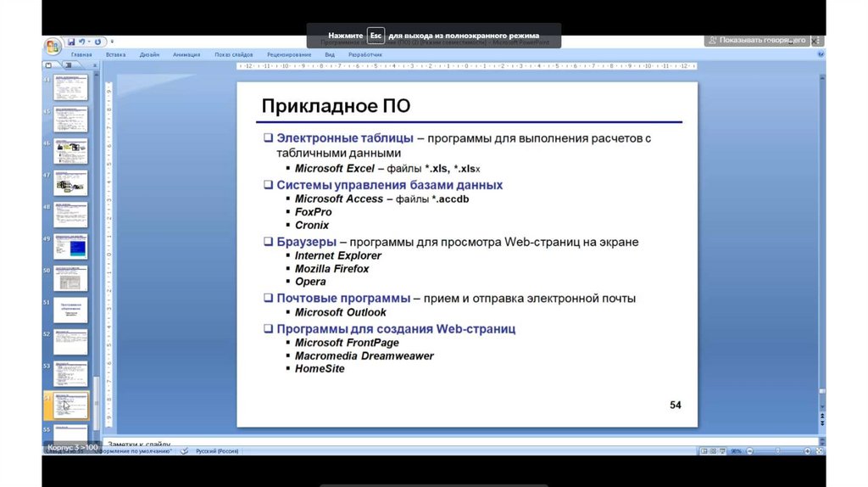Click the Cronix bullet

click(312, 226)
